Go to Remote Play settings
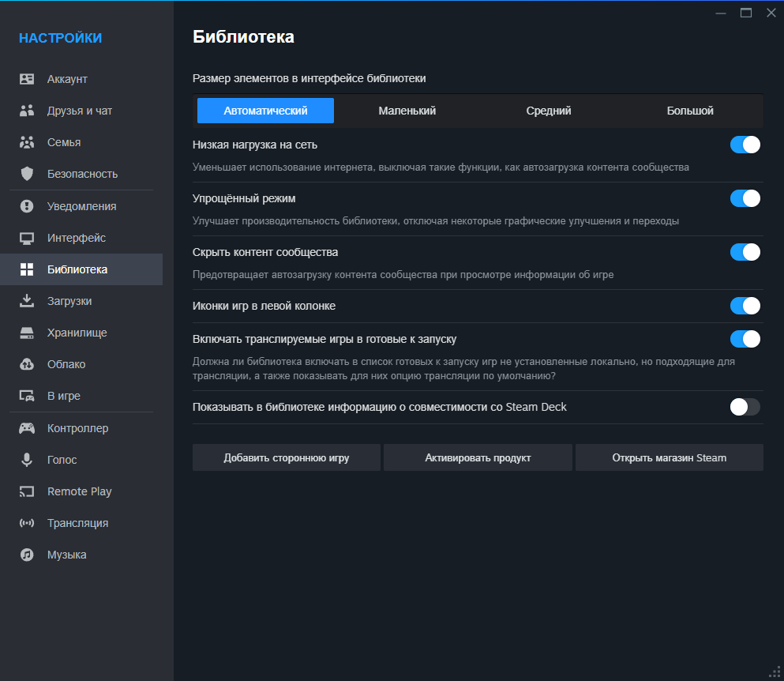 81,491
